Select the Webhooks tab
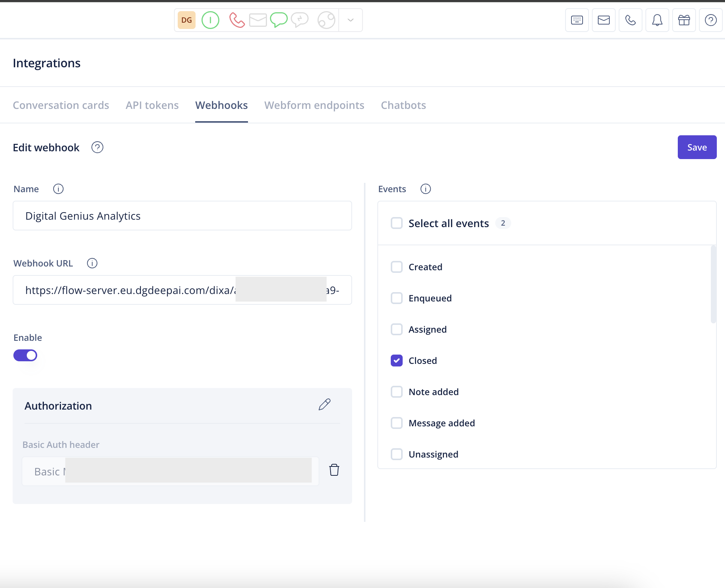This screenshot has height=588, width=725. tap(222, 105)
